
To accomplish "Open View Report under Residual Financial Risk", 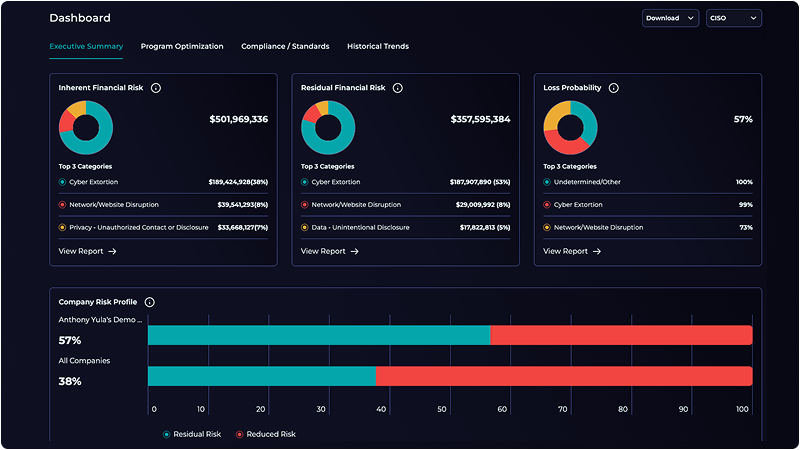I will tap(329, 251).
